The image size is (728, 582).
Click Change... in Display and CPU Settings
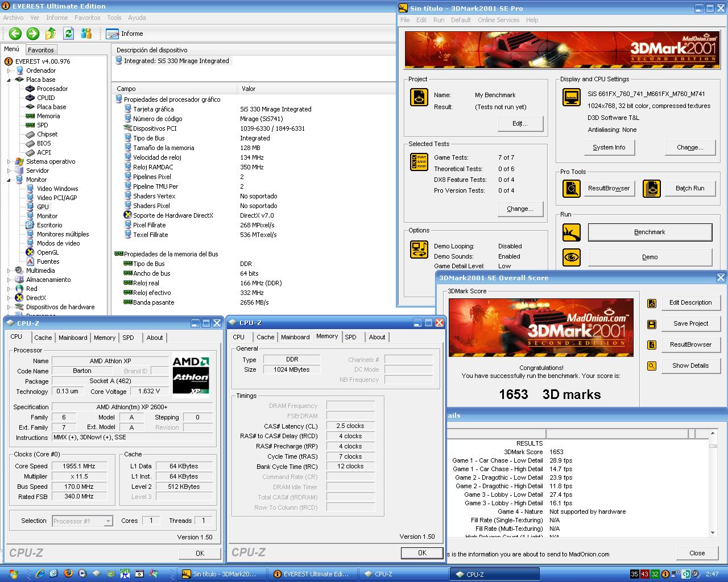(x=690, y=147)
